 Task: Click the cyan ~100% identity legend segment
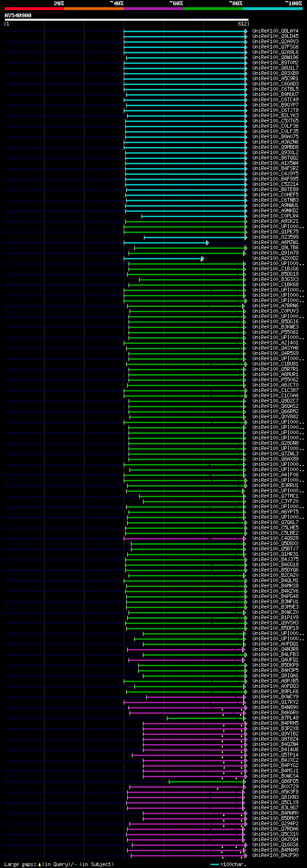(272, 9)
